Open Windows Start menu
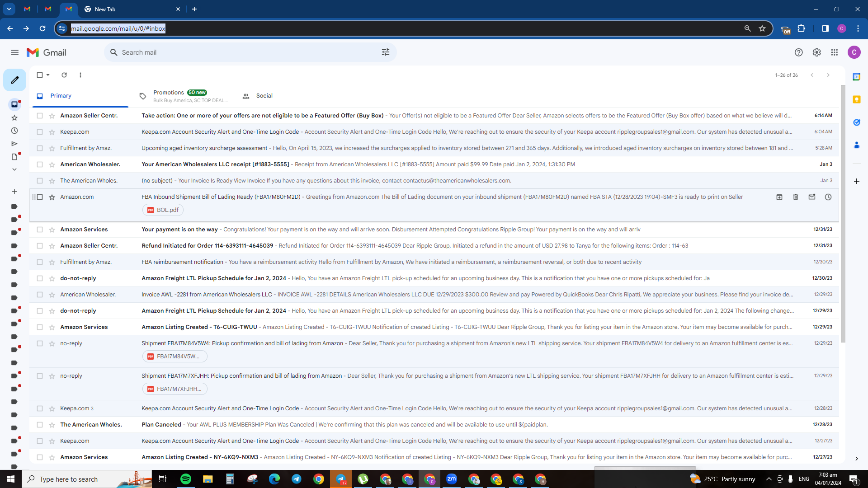The height and width of the screenshot is (488, 868). point(11,479)
